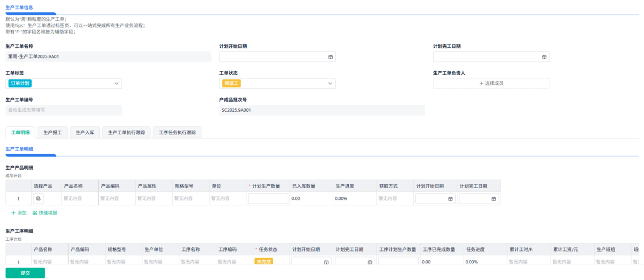The width and height of the screenshot is (644, 280).
Task: Open the 工序任务执行跟踪 tab
Action: (x=177, y=132)
